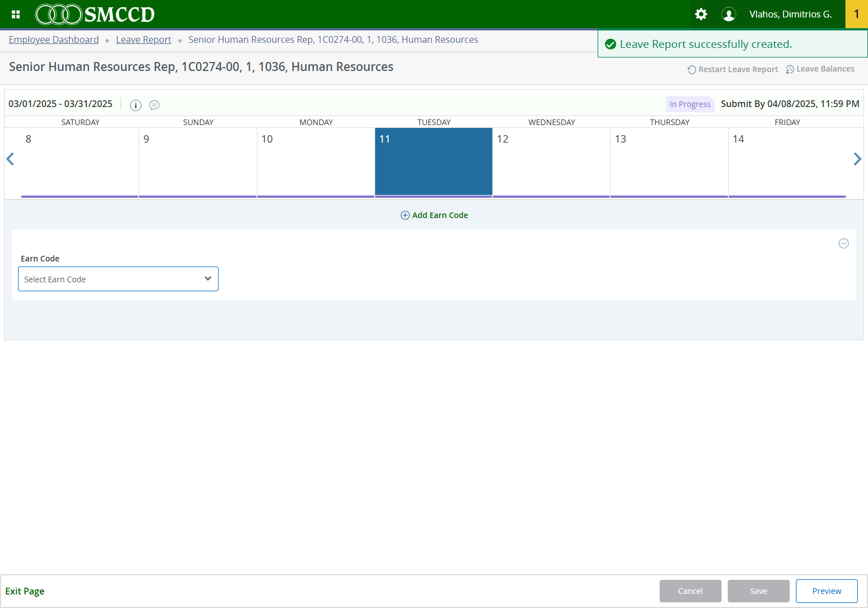Click the leave period information icon
This screenshot has height=608, width=868.
click(x=136, y=105)
